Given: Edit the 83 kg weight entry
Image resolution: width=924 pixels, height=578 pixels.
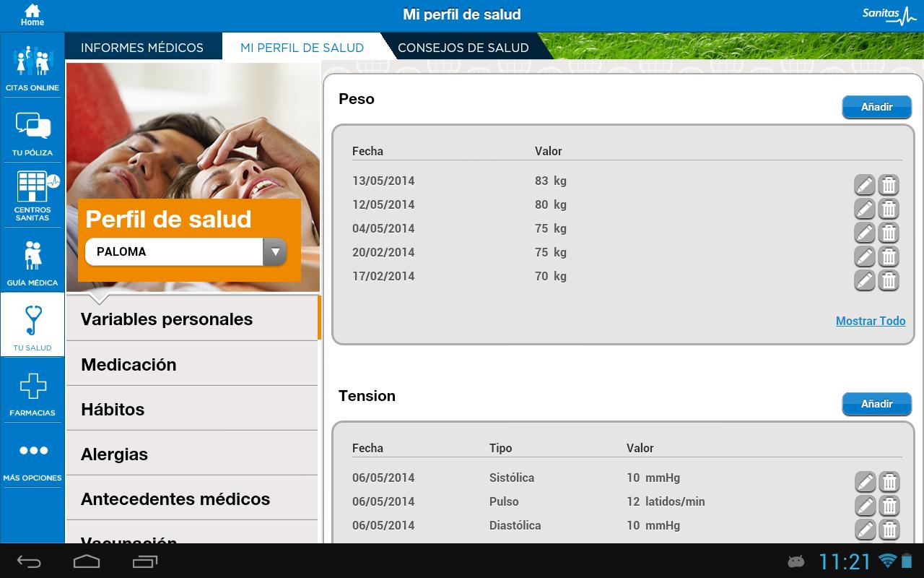Looking at the screenshot, I should click(865, 185).
